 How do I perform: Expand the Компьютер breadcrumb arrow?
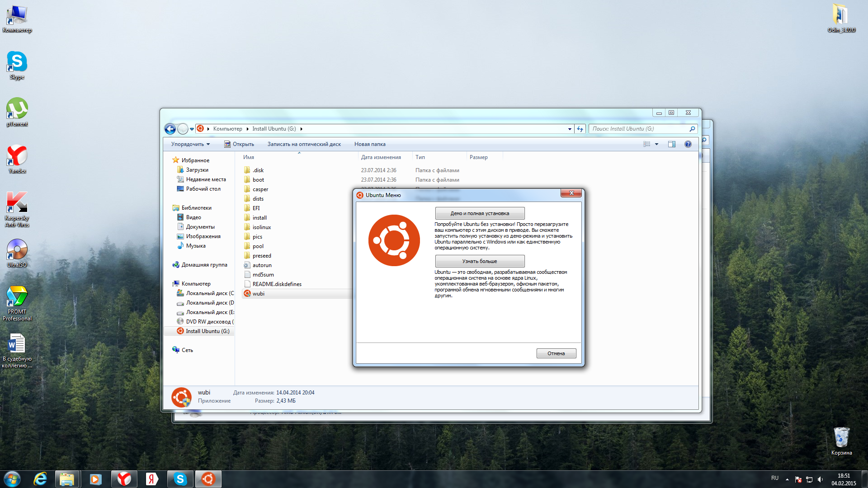click(247, 129)
